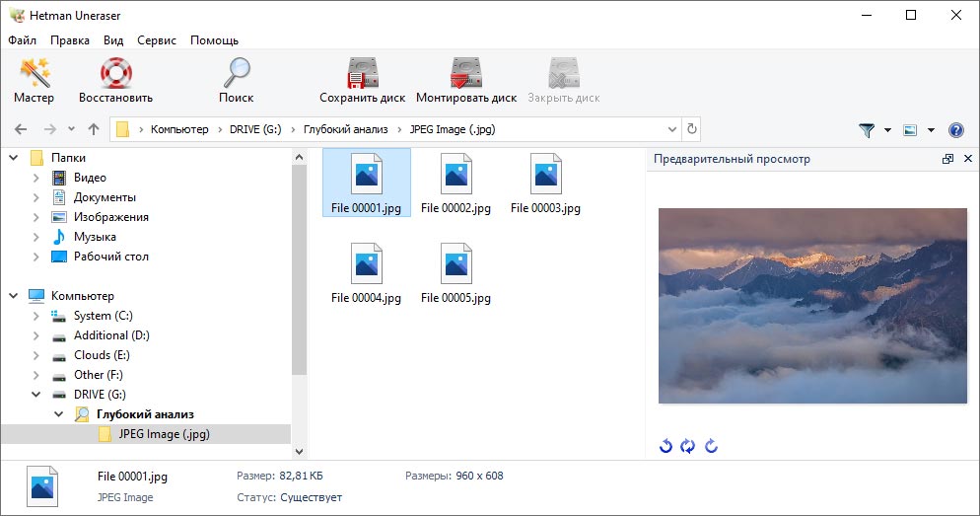Select Рабочий стол in tree
Viewport: 980px width, 516px height.
pos(110,257)
